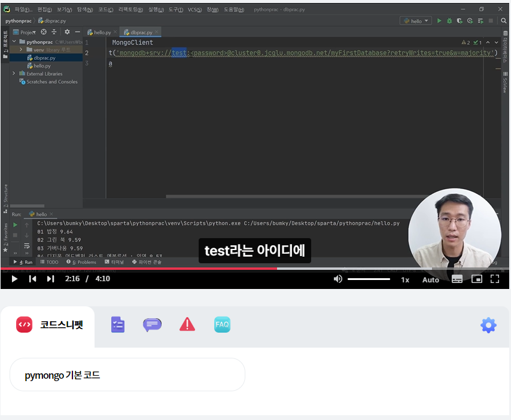Open the 터미널 tool window
The width and height of the screenshot is (511, 420).
tap(114, 262)
